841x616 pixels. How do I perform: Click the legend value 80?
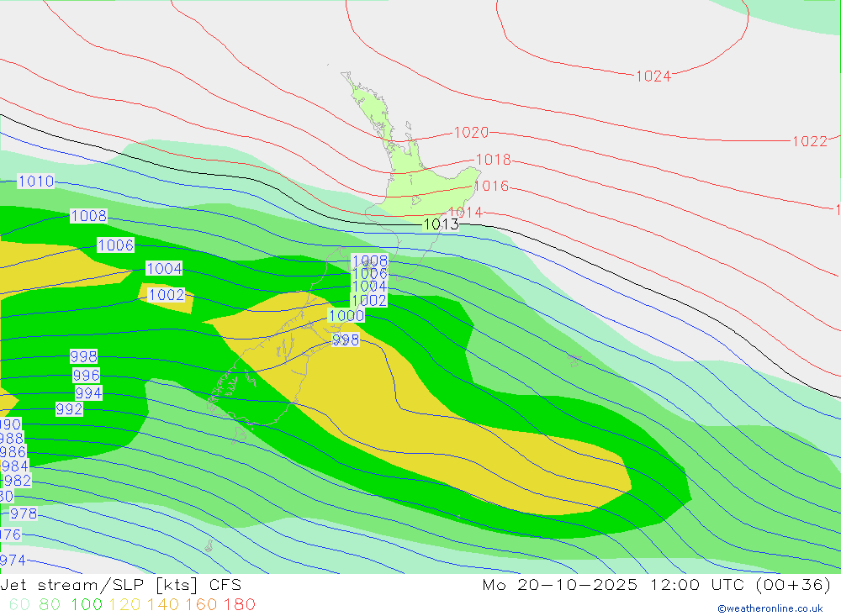pos(50,605)
